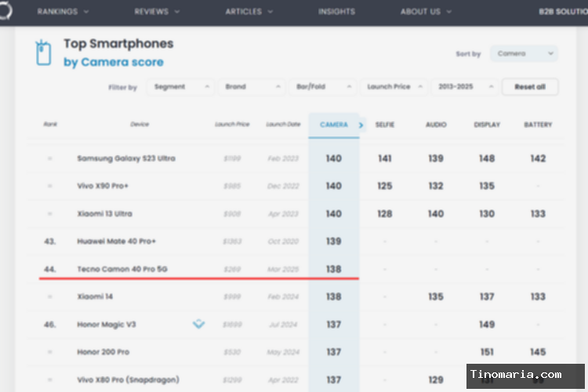Expand the 2013-2025 year filter dropdown
The height and width of the screenshot is (392, 588).
[x=465, y=87]
